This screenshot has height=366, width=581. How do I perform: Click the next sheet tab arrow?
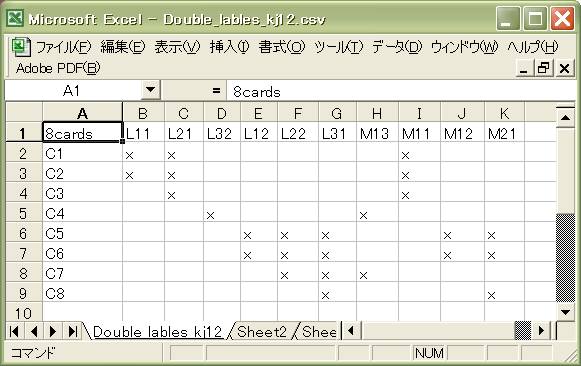tap(53, 331)
